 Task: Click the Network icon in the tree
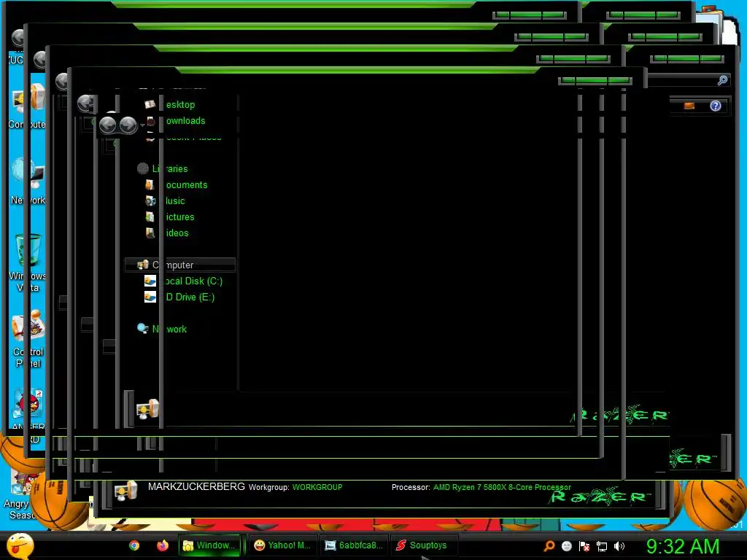(x=142, y=329)
